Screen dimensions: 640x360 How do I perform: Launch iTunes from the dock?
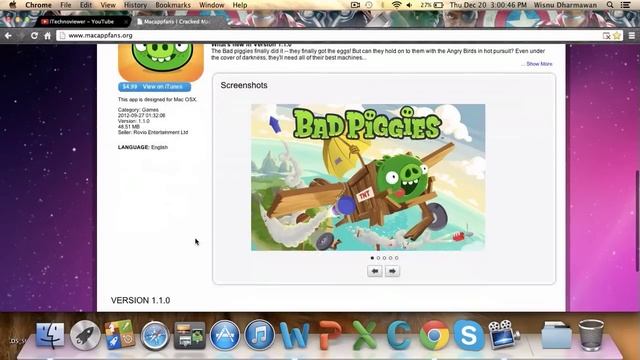(260, 335)
